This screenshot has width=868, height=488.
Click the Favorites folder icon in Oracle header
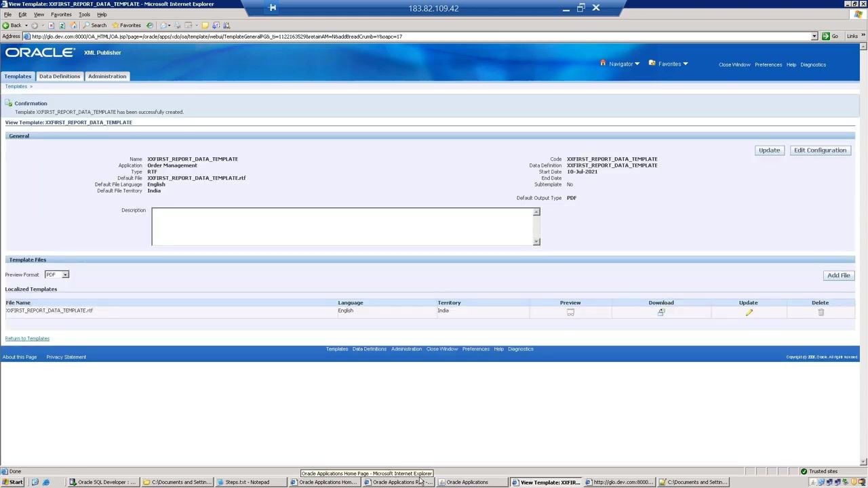point(652,63)
